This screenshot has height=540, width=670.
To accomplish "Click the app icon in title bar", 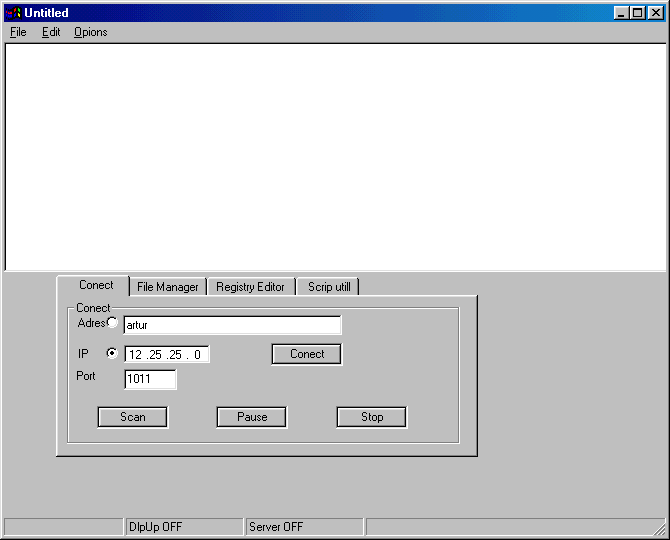I will pos(13,13).
